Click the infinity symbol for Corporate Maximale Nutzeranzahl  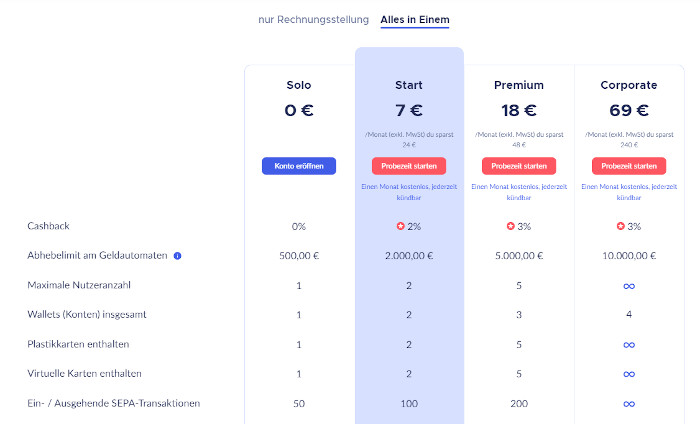point(629,286)
